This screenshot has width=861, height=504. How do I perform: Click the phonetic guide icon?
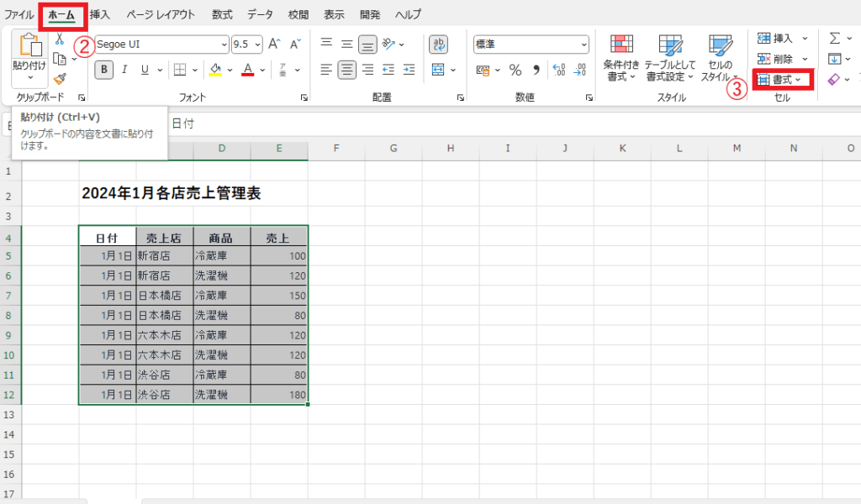coord(283,70)
